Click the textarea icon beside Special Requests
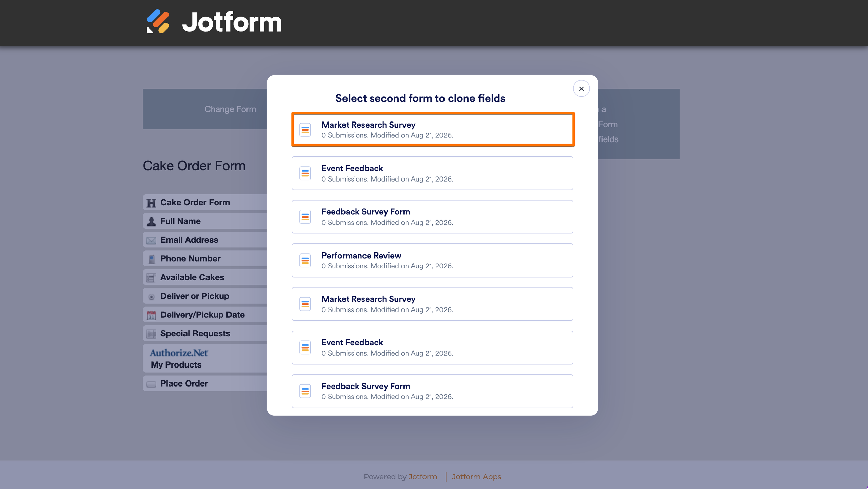Viewport: 868px width, 489px height. pos(151,334)
